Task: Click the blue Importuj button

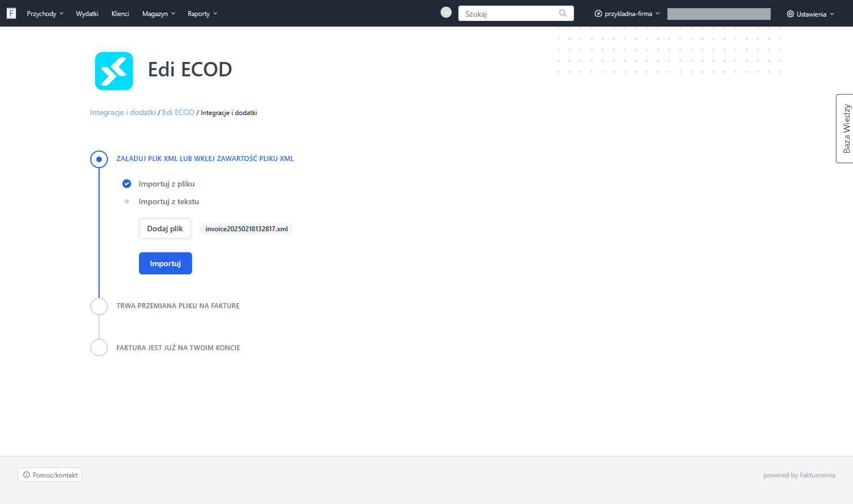Action: 166,263
